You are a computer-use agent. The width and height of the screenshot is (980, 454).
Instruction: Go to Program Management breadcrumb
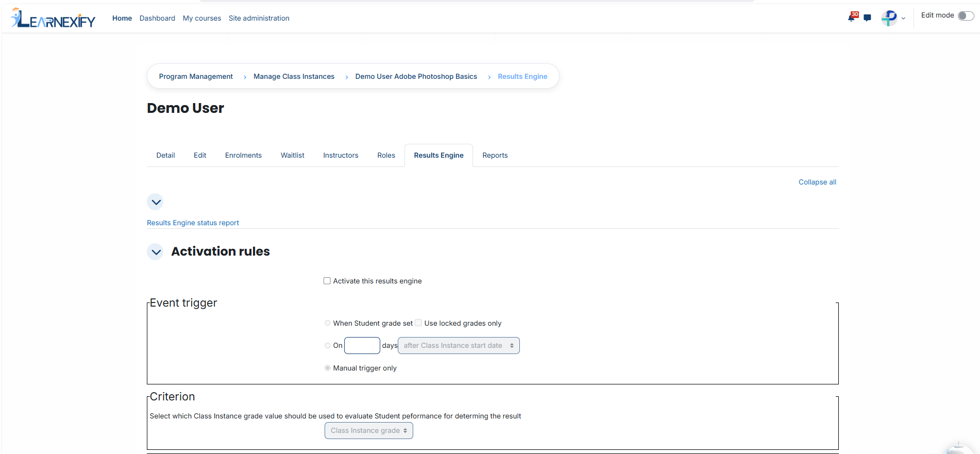(196, 76)
